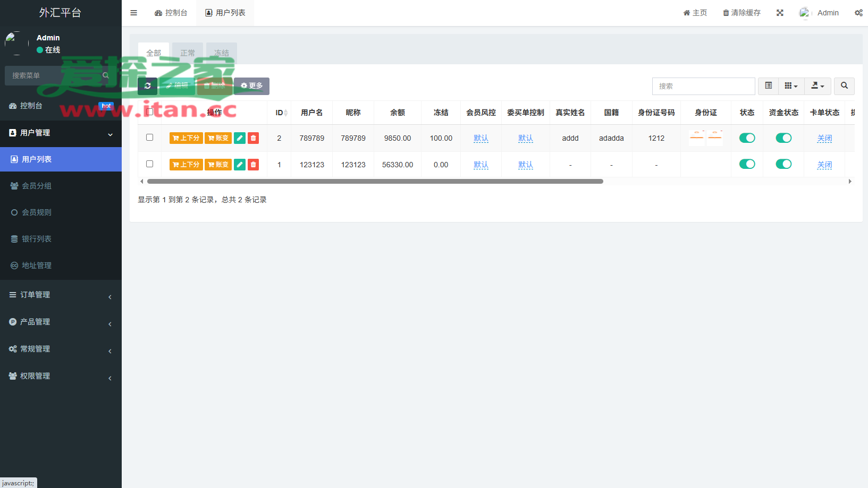The width and height of the screenshot is (868, 488).
Task: Click the horizontal table scrollbar
Action: (x=375, y=182)
